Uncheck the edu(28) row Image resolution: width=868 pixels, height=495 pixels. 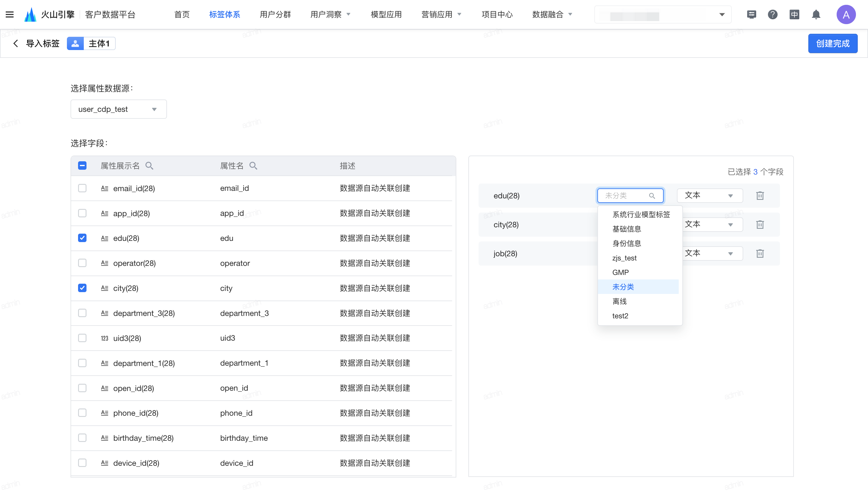(82, 238)
